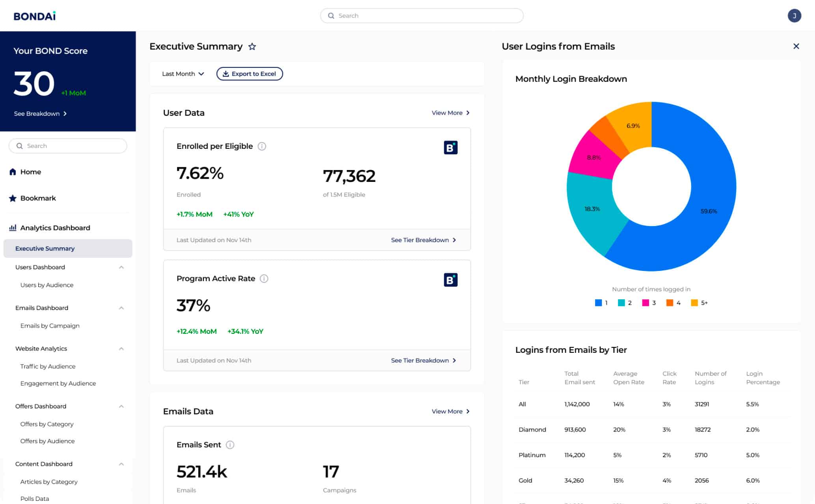Viewport: 815px width, 504px height.
Task: Focus the top header search field
Action: pyautogui.click(x=422, y=16)
